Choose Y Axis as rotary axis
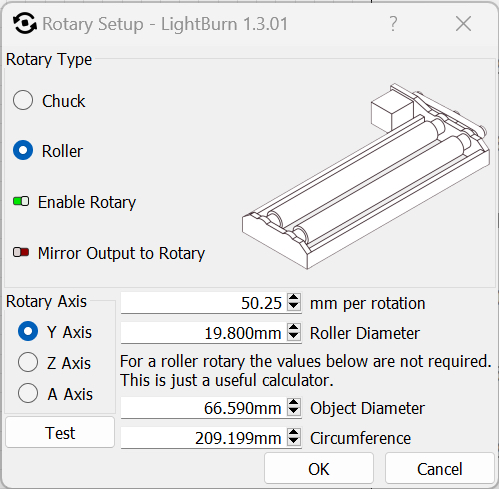499x489 pixels. click(28, 331)
